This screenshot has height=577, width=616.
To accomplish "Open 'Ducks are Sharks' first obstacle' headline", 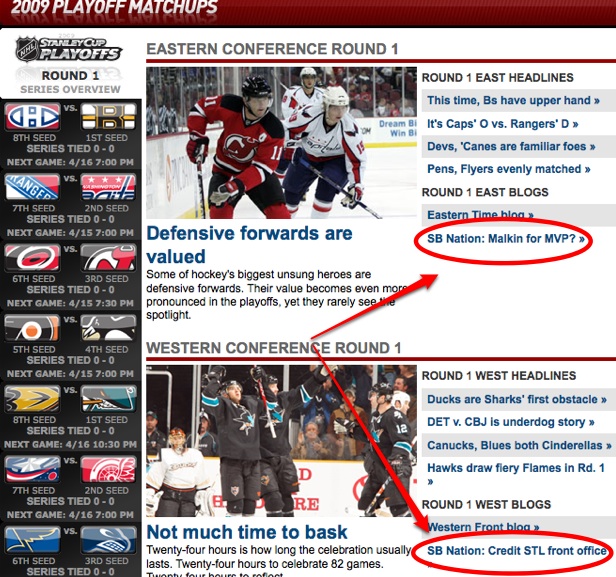I will point(517,399).
